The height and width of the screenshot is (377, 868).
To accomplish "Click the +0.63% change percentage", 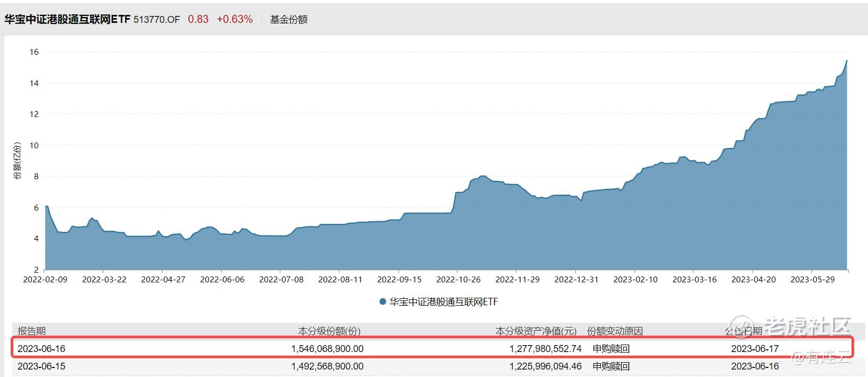I will [235, 19].
